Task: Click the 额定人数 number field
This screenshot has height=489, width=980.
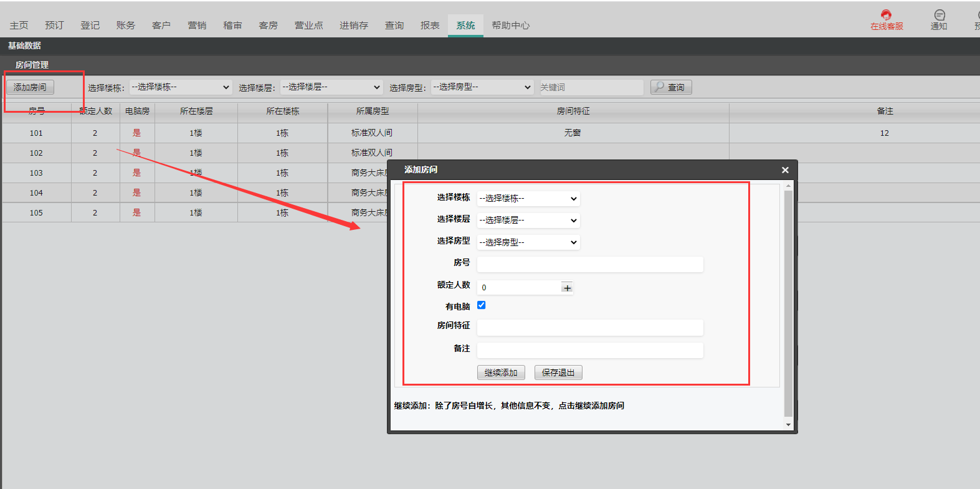Action: pyautogui.click(x=519, y=288)
